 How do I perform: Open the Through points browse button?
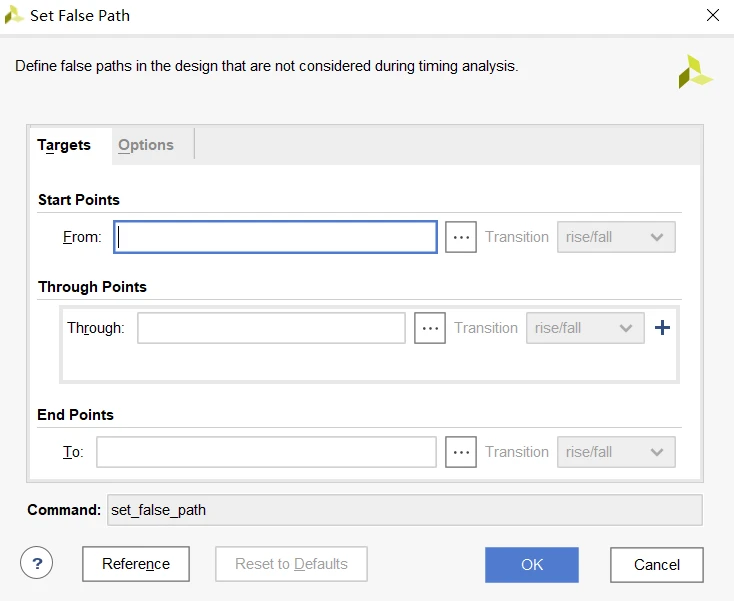[430, 328]
